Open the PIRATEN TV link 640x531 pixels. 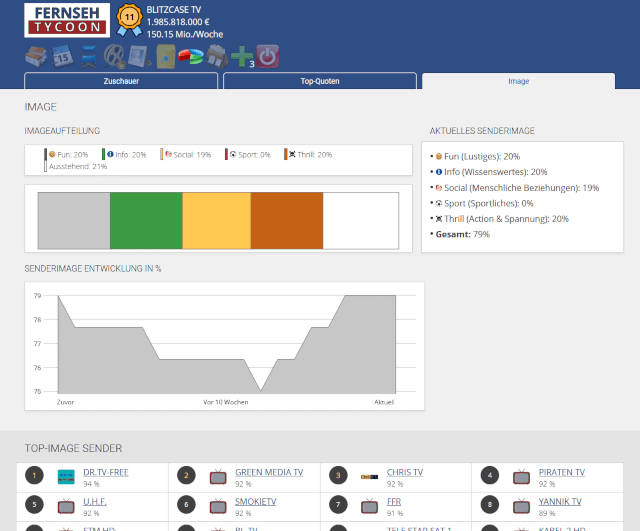tap(562, 472)
